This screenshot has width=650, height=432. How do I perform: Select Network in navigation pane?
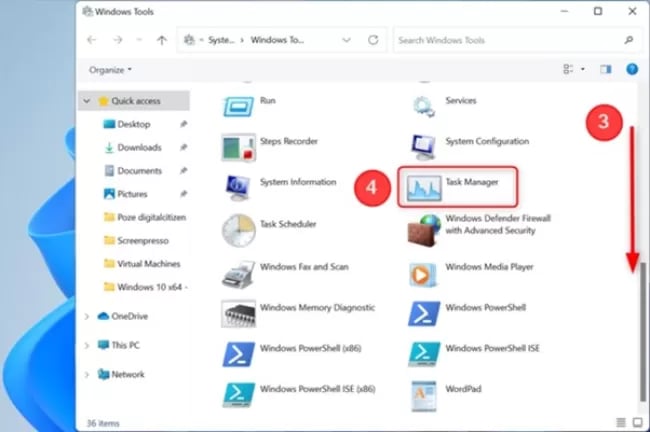coord(128,374)
